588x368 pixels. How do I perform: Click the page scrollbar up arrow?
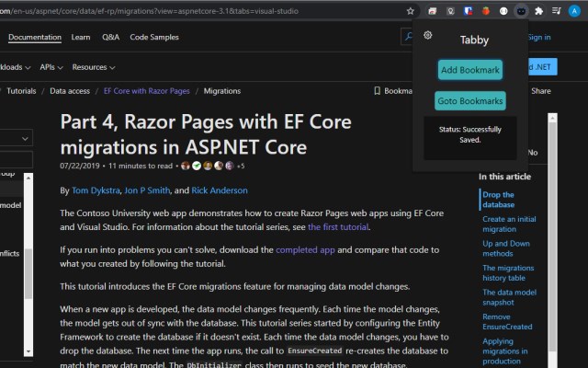point(552,118)
